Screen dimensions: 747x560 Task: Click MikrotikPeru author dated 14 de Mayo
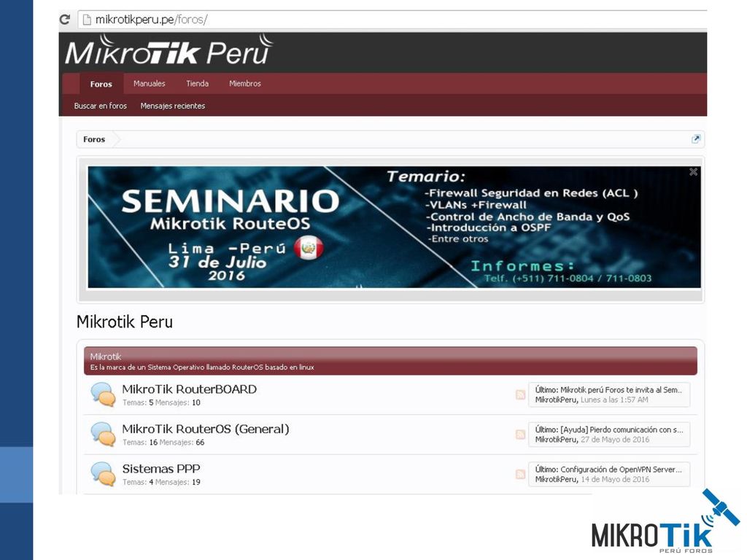(556, 480)
